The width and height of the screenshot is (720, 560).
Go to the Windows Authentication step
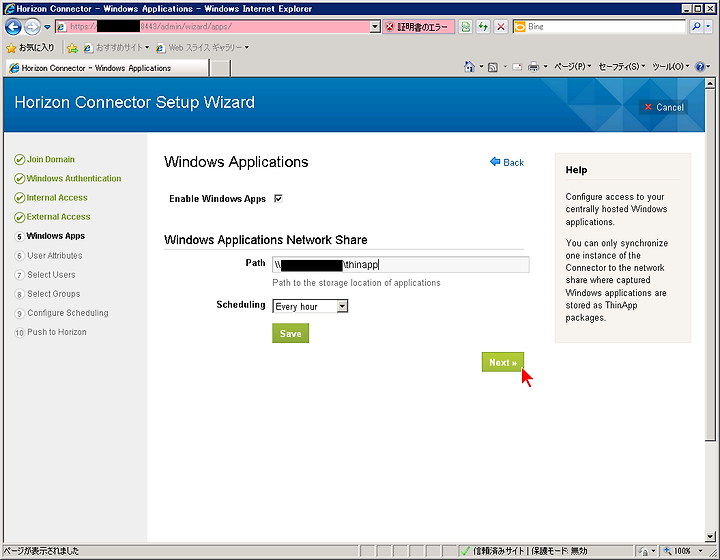point(73,178)
